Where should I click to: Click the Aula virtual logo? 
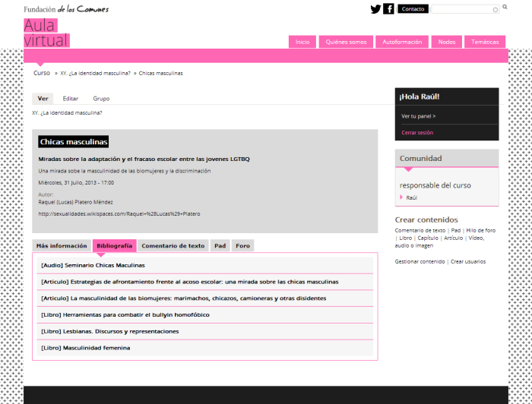pyautogui.click(x=46, y=33)
